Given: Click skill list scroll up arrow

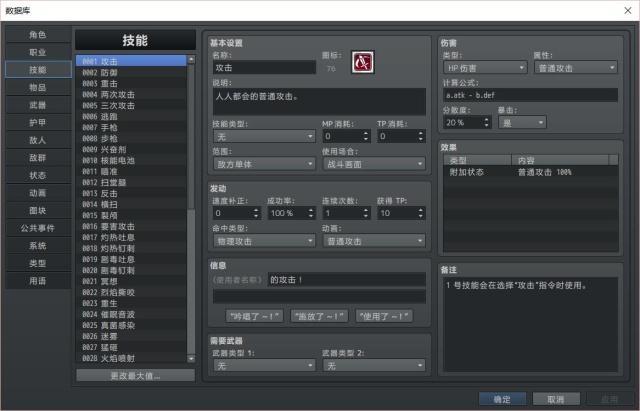Looking at the screenshot, I should pos(191,60).
